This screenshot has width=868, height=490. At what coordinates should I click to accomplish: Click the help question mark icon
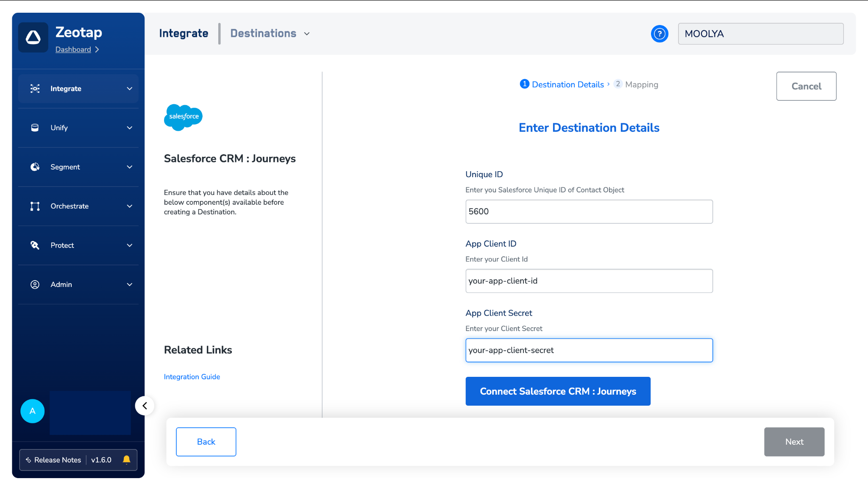point(659,34)
